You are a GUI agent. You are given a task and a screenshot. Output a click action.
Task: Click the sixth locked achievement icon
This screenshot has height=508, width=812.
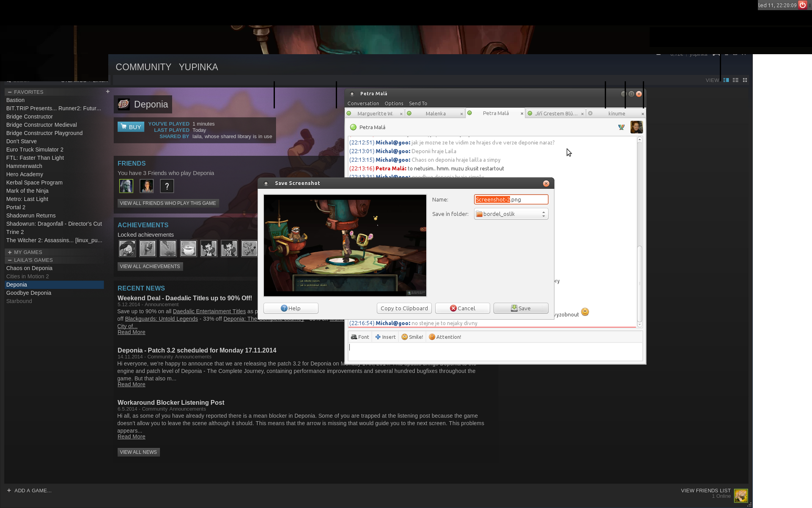point(229,248)
